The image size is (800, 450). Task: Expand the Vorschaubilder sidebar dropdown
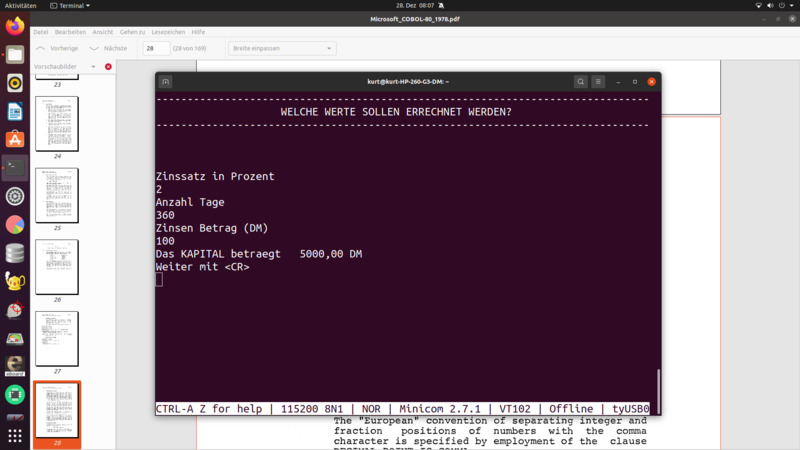click(x=93, y=67)
